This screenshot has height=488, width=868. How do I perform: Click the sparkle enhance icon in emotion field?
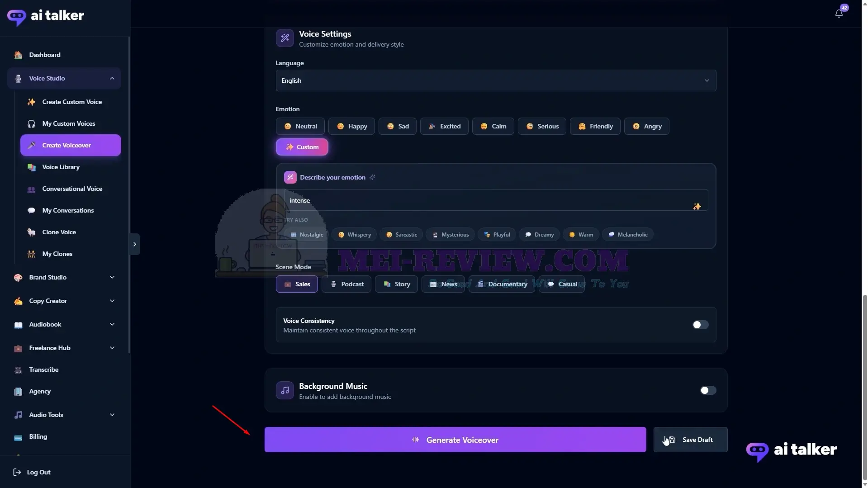click(x=697, y=207)
